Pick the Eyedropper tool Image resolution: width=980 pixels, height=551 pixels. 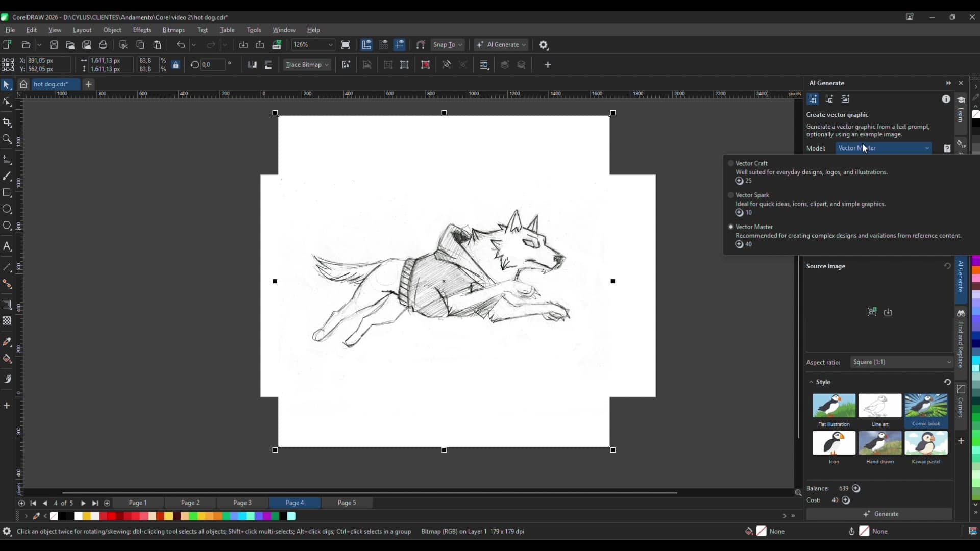coord(7,342)
